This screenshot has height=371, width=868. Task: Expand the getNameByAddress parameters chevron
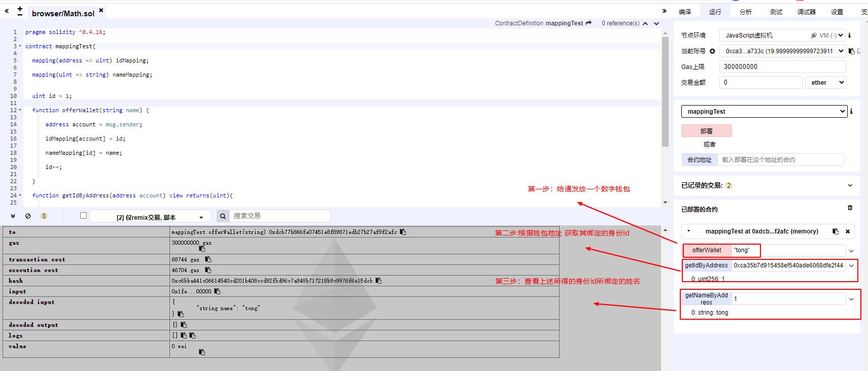(851, 299)
